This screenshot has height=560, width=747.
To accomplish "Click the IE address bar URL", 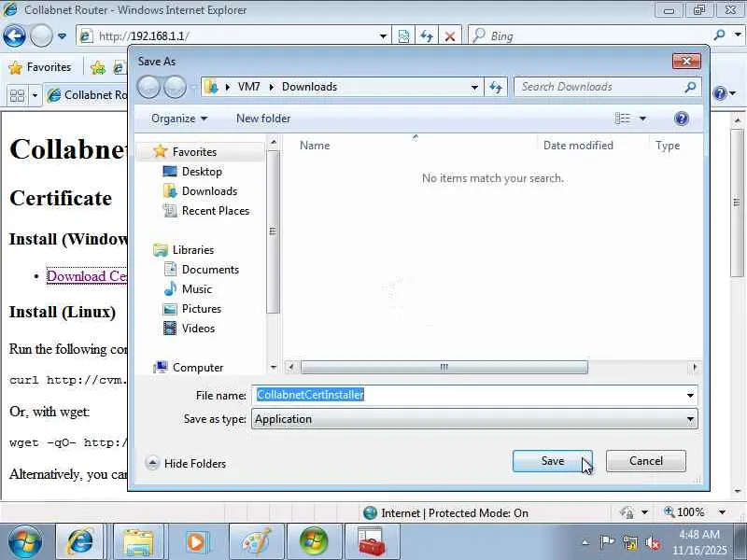I will click(x=144, y=36).
